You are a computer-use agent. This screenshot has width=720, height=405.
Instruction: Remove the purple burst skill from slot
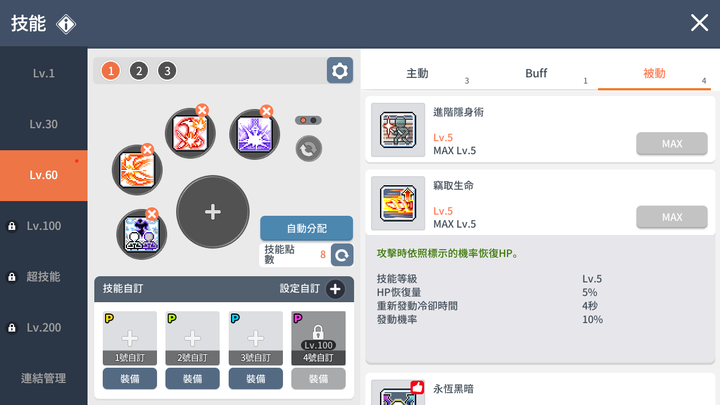266,111
